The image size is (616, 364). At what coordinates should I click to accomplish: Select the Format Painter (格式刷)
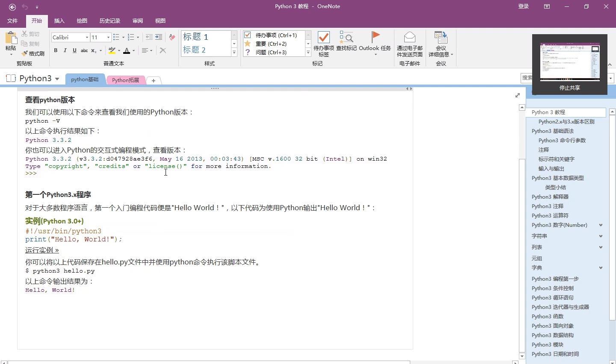[x=33, y=53]
